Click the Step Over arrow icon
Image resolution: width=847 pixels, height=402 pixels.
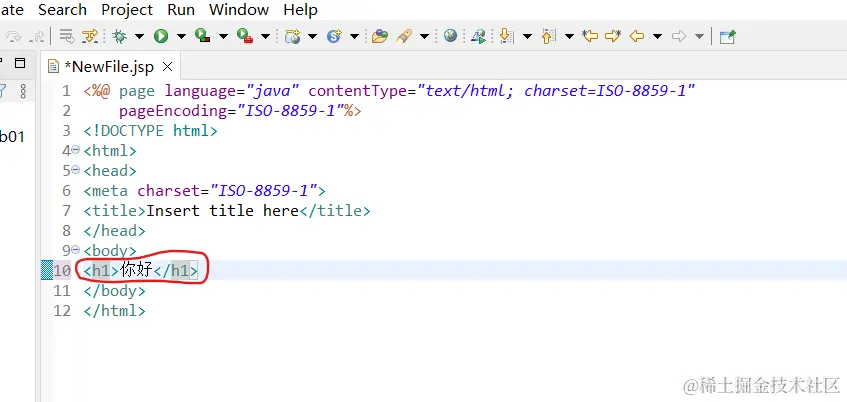coord(14,36)
